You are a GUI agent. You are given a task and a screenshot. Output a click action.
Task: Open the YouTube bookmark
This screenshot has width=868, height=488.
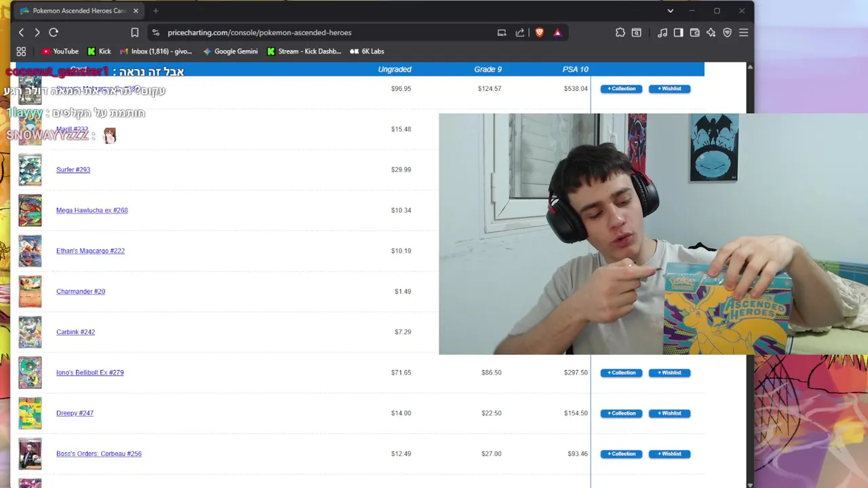click(60, 52)
